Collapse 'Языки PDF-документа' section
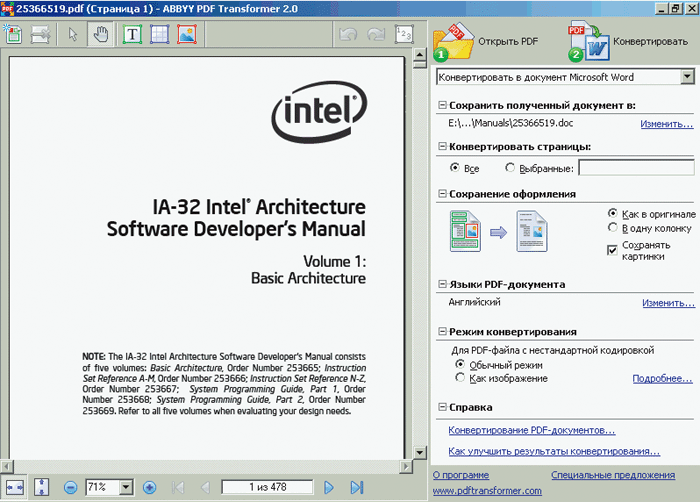Image resolution: width=700 pixels, height=502 pixels. tap(442, 284)
